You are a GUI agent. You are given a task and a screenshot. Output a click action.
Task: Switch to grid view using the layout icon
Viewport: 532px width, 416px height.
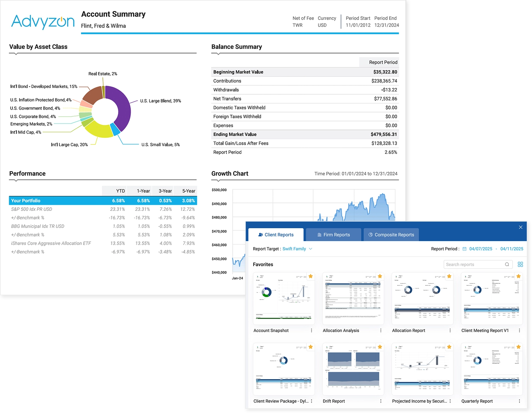tap(520, 264)
